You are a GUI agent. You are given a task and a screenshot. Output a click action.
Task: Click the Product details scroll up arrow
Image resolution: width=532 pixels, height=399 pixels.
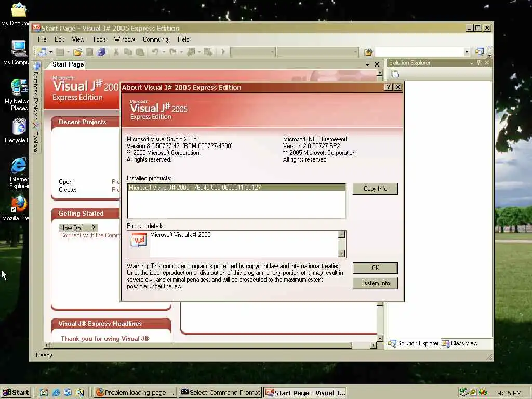342,234
